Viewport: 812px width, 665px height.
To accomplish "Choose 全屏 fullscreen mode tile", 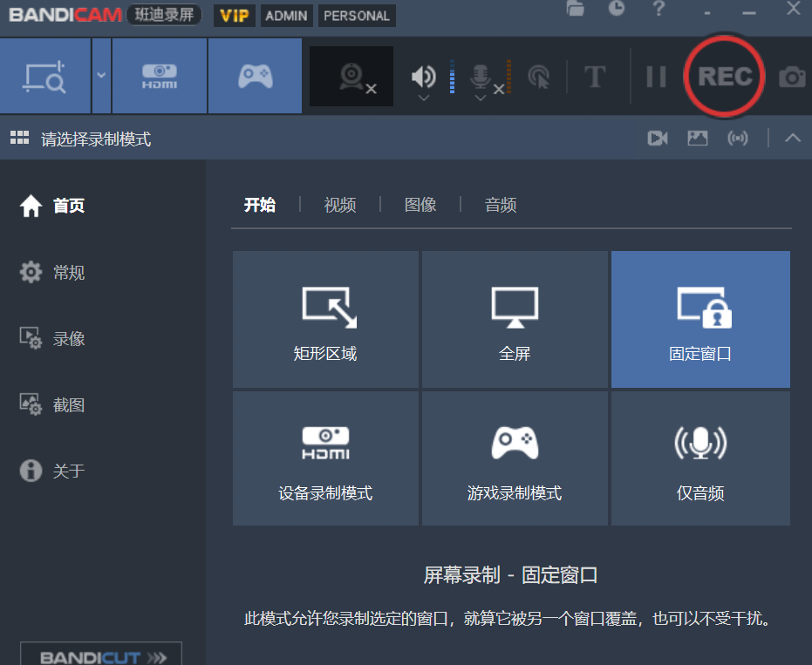I will (x=515, y=319).
